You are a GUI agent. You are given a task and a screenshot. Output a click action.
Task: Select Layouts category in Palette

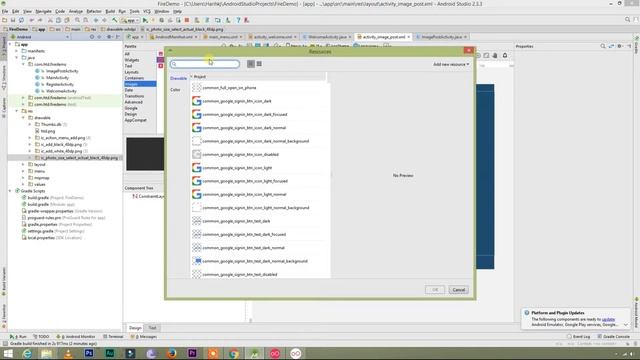pyautogui.click(x=132, y=72)
